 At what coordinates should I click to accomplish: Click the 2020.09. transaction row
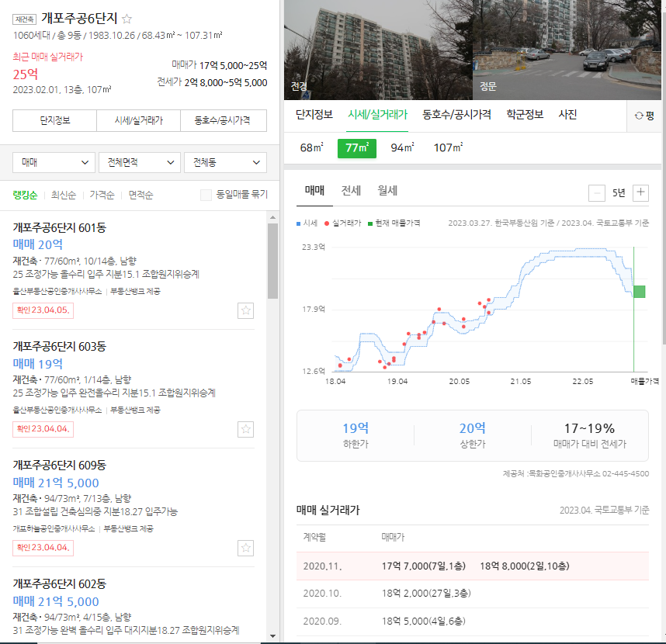click(x=472, y=621)
